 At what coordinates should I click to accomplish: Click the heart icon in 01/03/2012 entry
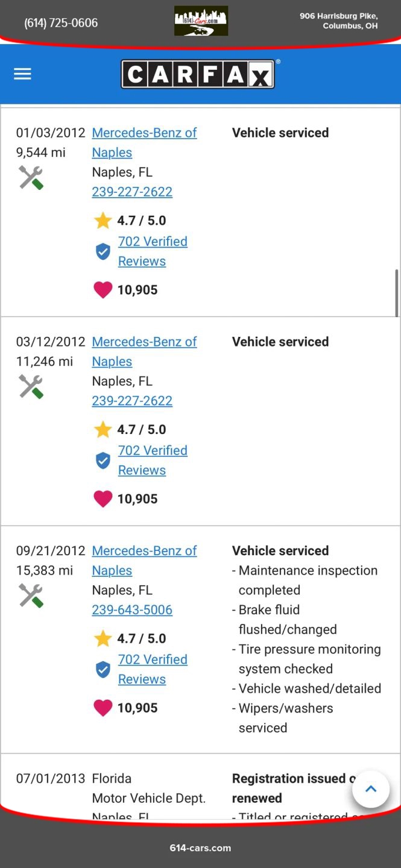103,290
